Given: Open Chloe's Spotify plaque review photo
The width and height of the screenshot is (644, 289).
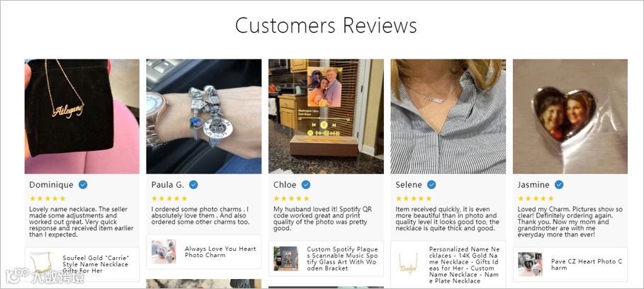Looking at the screenshot, I should pyautogui.click(x=326, y=117).
